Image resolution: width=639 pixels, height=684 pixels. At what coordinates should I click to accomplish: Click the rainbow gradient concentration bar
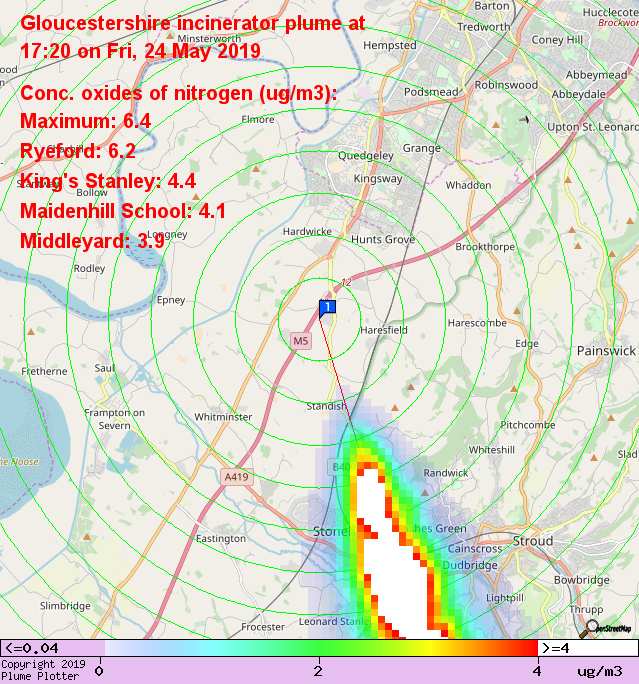click(321, 648)
